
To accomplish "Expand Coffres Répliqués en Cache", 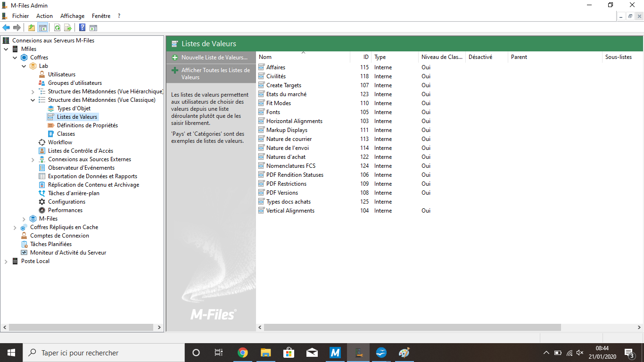I will (15, 227).
